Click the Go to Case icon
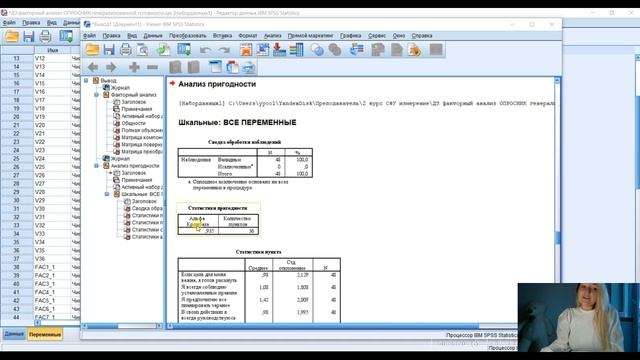 (263, 50)
